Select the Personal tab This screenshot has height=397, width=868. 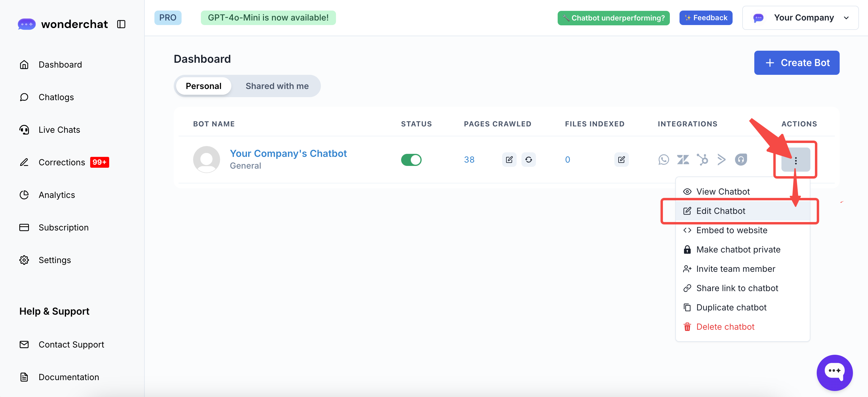(x=203, y=86)
